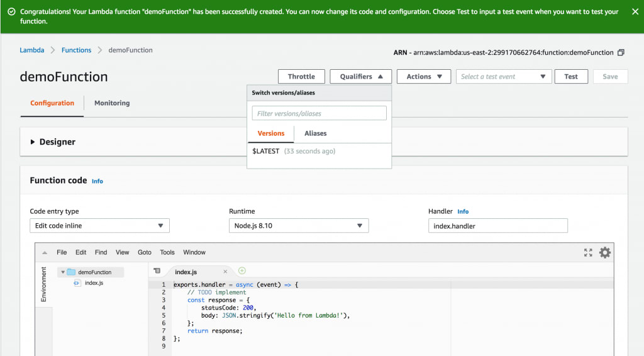Collapse the demoFunction folder tree arrow
The image size is (644, 356).
tap(63, 272)
